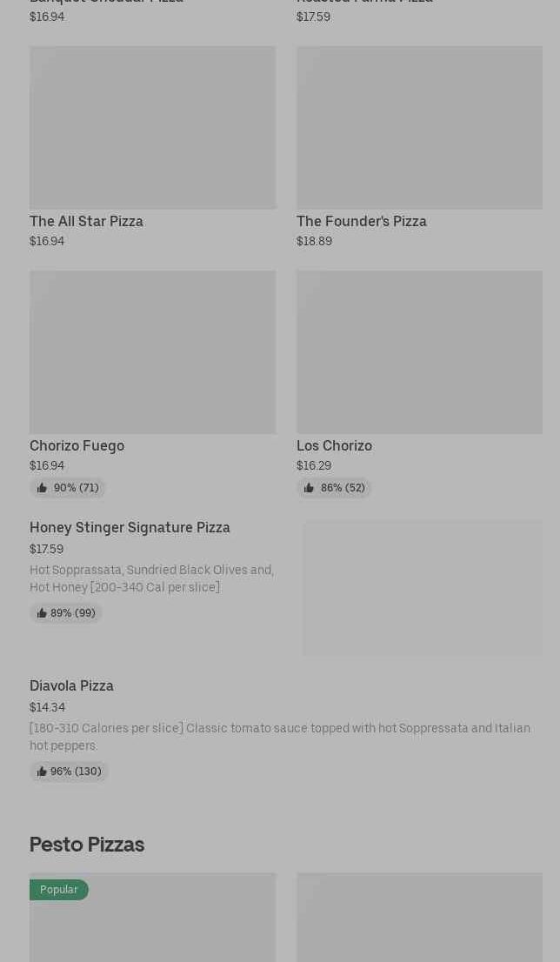Open The Founder's Pizza photo
This screenshot has width=560, height=962.
[x=419, y=128]
